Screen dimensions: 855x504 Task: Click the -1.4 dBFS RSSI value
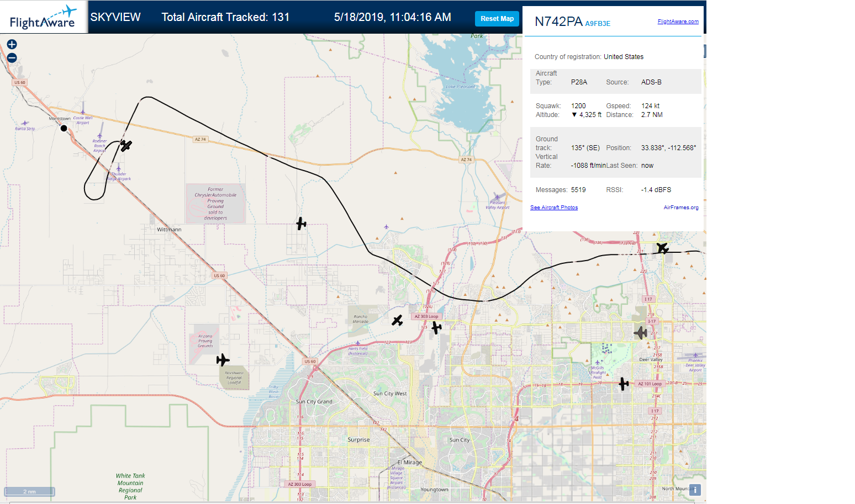(656, 190)
